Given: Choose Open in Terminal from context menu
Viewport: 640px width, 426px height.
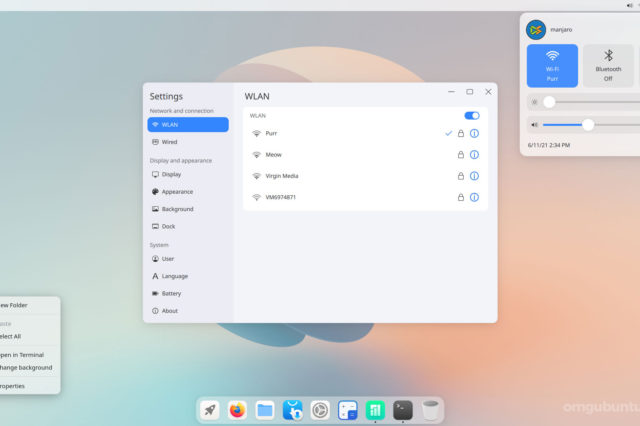Looking at the screenshot, I should point(22,355).
